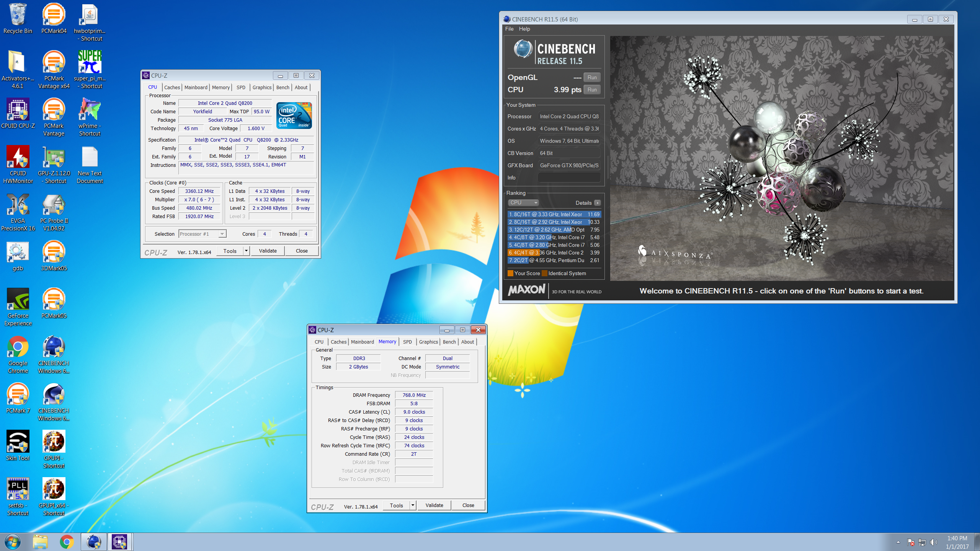Viewport: 980px width, 551px height.
Task: Click the Intel Core 2 Quad logo
Action: pos(294,116)
